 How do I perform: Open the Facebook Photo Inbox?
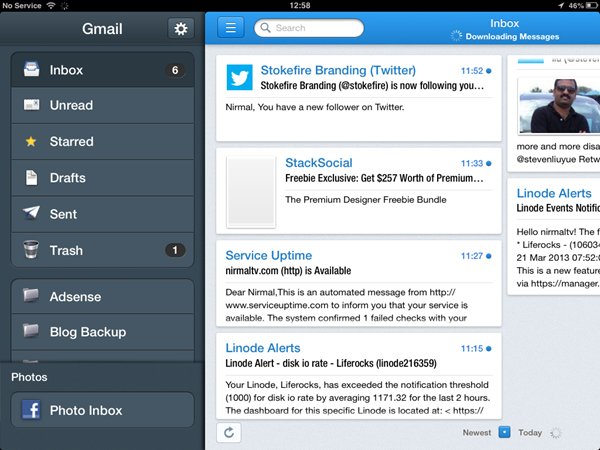[x=103, y=410]
